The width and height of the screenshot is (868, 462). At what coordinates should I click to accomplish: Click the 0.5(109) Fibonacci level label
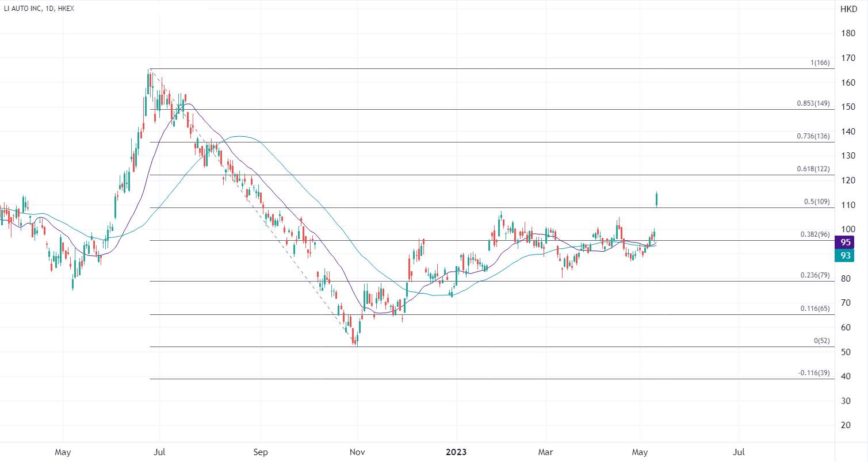(x=817, y=202)
